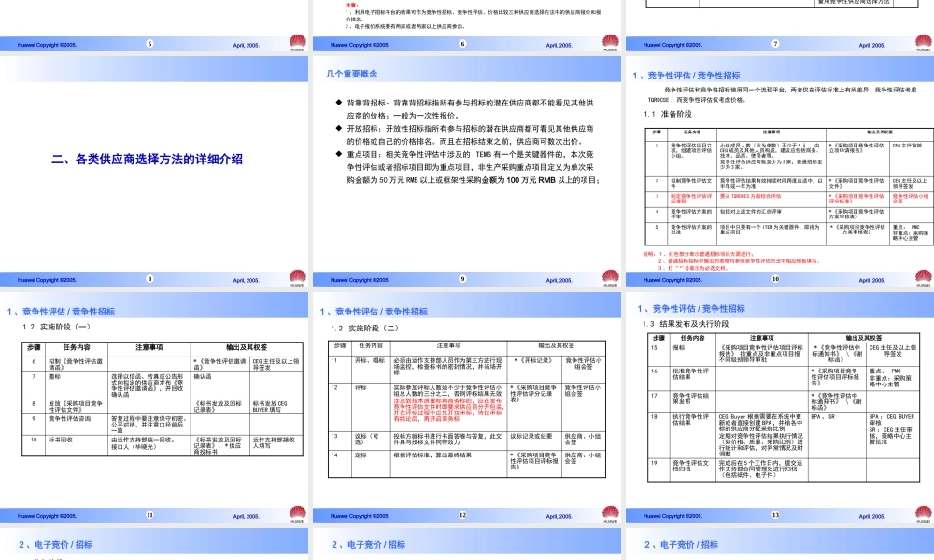The image size is (934, 560).
Task: Click page number 8 badge in footer
Action: (x=149, y=278)
